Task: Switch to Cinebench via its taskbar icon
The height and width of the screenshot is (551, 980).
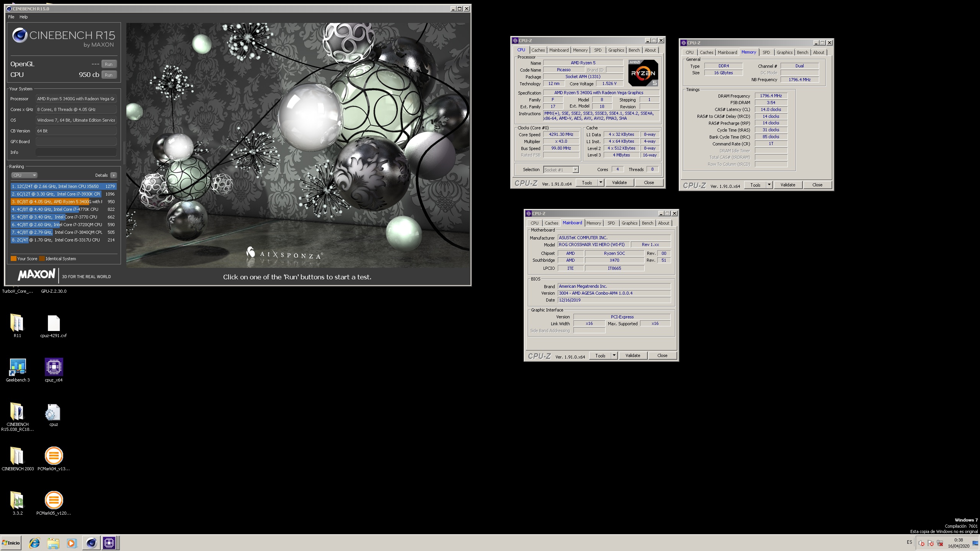Action: click(91, 543)
